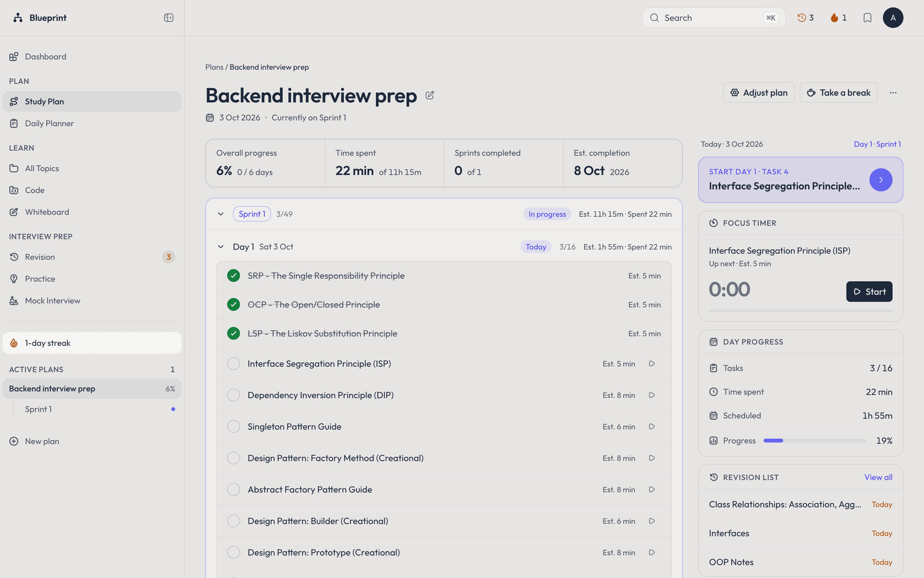Open the more options ellipsis
924x578 pixels.
pos(893,92)
